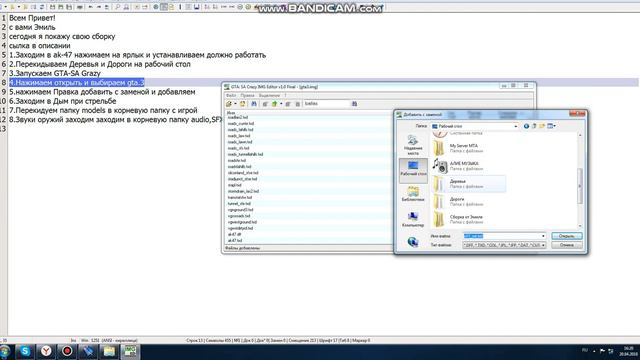Click line 4 text сылка в описании

[40, 46]
